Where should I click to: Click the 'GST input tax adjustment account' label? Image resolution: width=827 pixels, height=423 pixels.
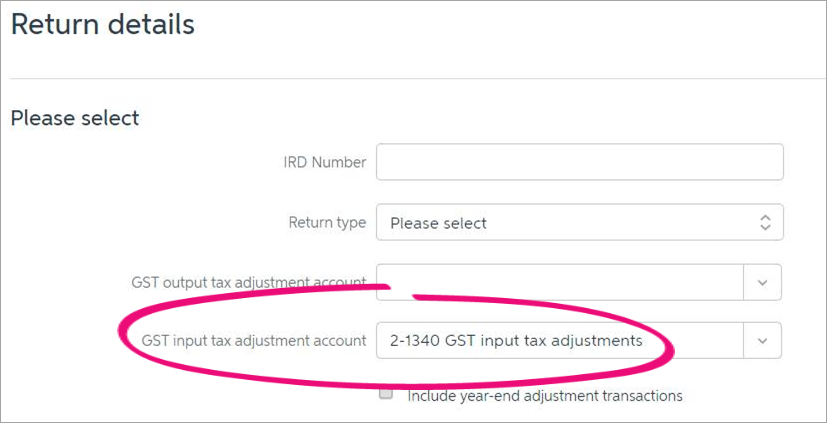click(254, 341)
